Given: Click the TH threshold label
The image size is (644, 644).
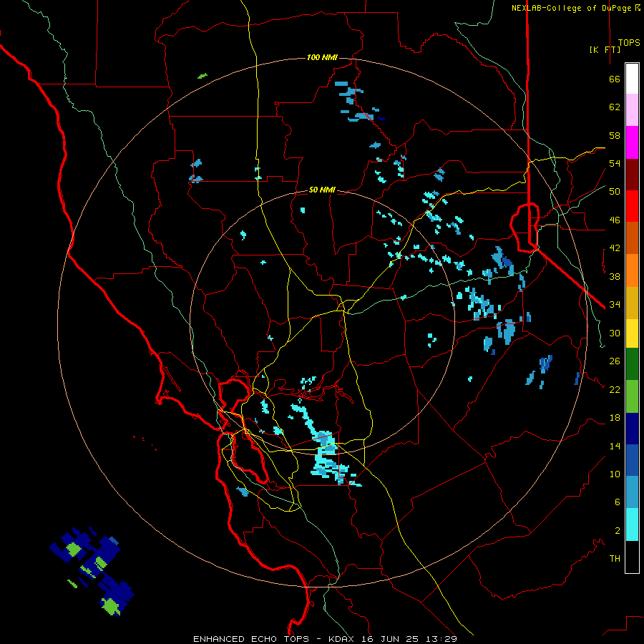Looking at the screenshot, I should [615, 559].
